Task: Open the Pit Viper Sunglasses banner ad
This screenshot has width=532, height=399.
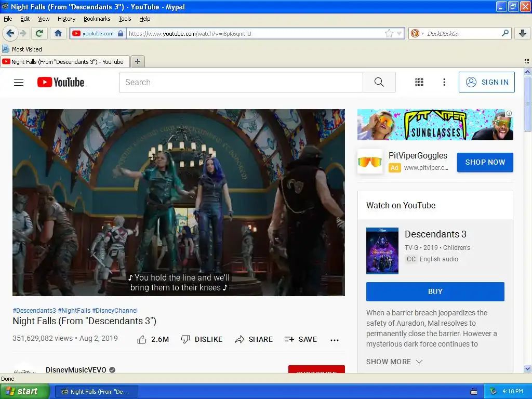Action: click(x=435, y=125)
